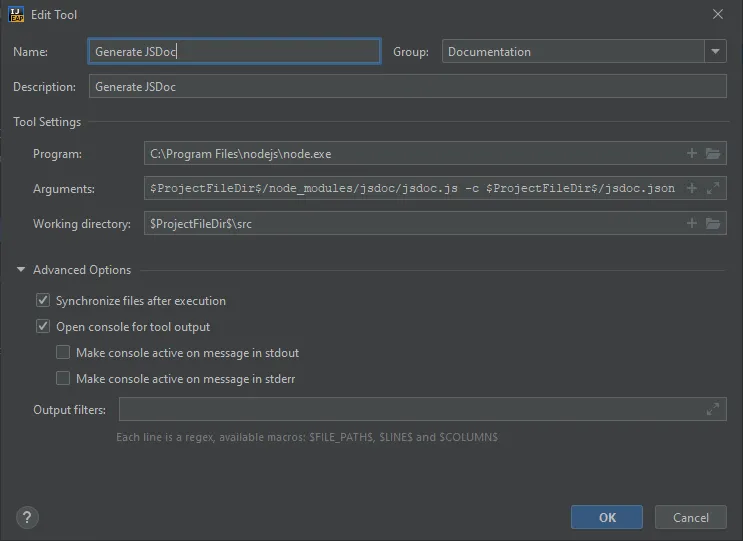The width and height of the screenshot is (743, 541).
Task: Disable Synchronize files after execution
Action: click(43, 300)
